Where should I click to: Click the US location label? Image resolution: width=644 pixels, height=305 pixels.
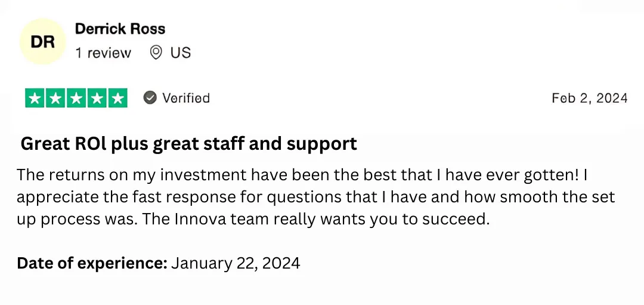[181, 53]
